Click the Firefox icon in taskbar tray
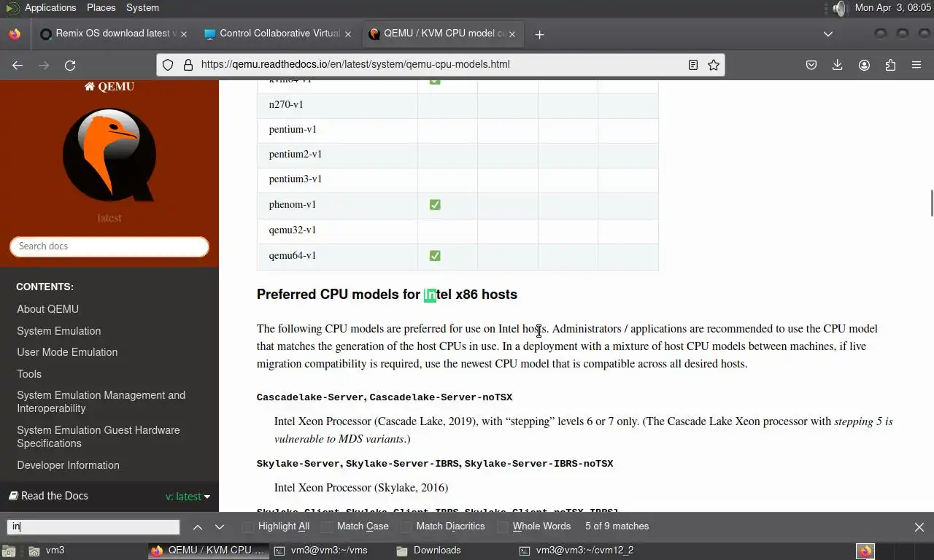 (865, 551)
